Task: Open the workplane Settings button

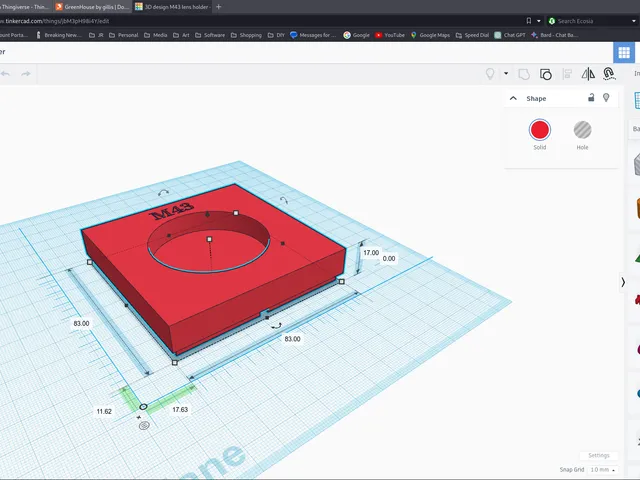Action: (599, 455)
